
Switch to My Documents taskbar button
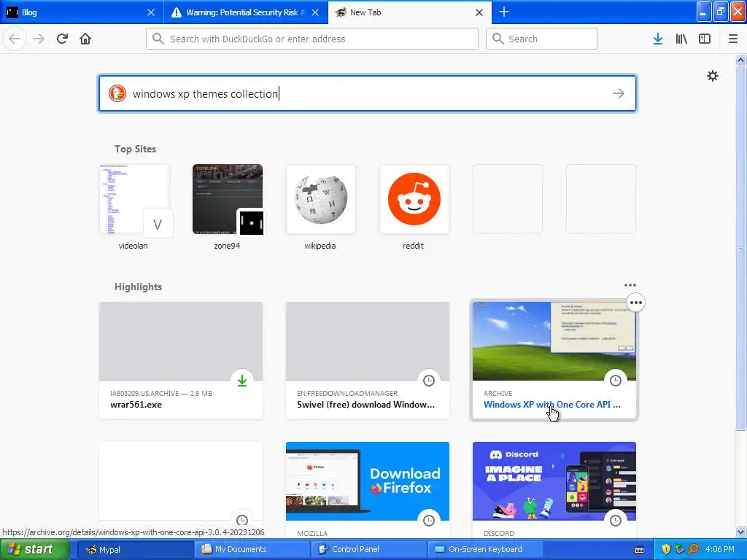(x=252, y=549)
